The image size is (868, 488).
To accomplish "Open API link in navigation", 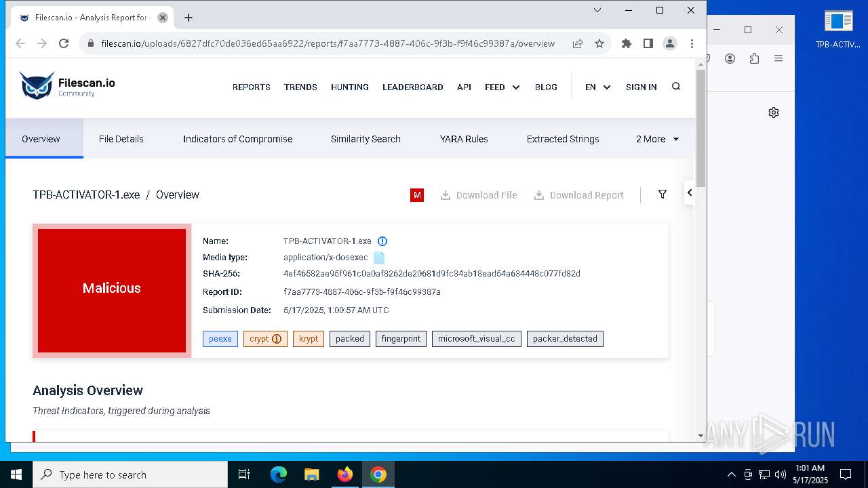I will pyautogui.click(x=464, y=87).
